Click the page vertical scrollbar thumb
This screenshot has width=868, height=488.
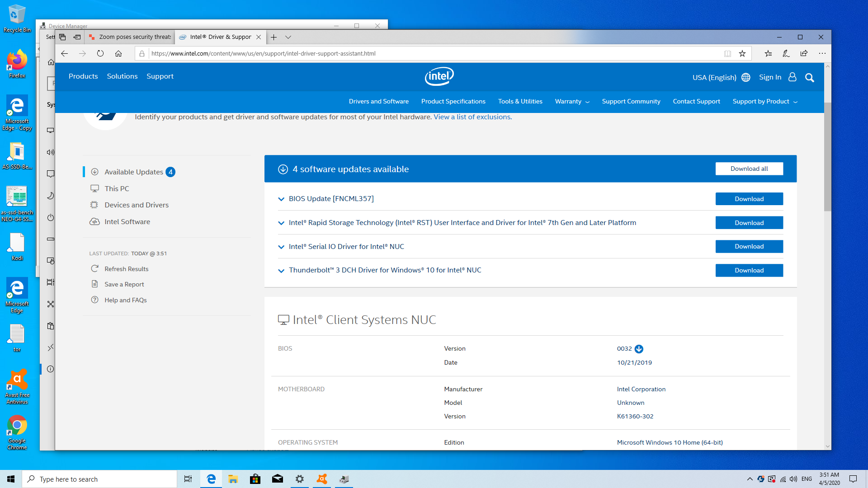pyautogui.click(x=827, y=156)
